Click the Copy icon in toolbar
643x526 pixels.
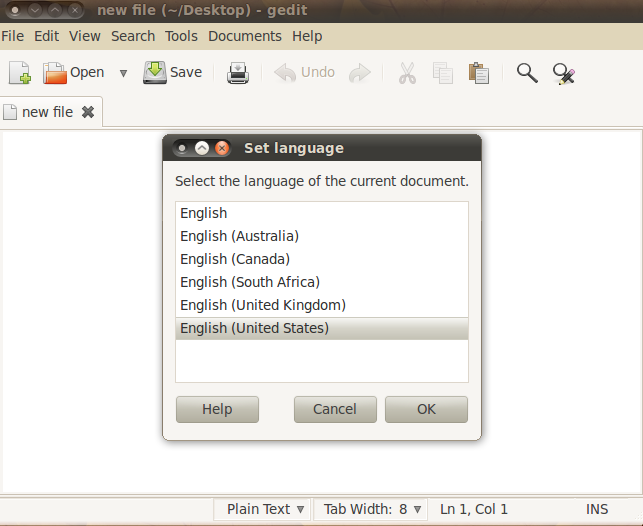tap(443, 73)
